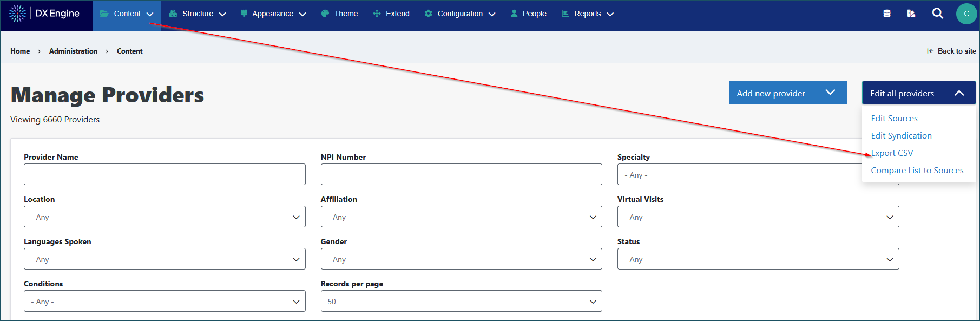Open the Structure menu
The width and height of the screenshot is (980, 321).
(197, 14)
